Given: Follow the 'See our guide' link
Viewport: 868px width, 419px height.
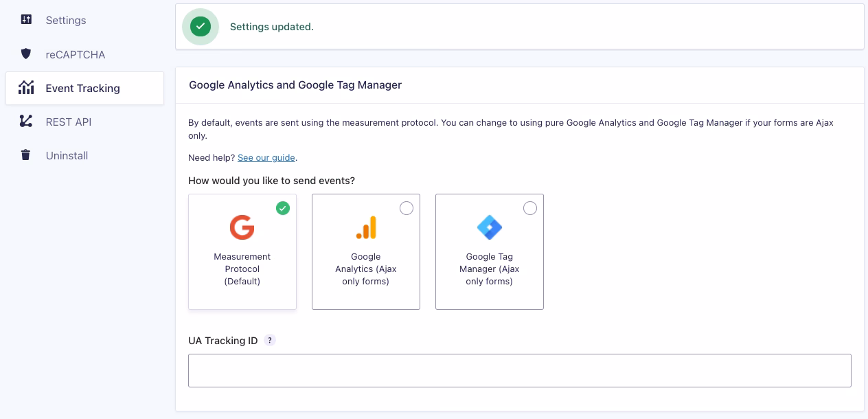Looking at the screenshot, I should tap(266, 157).
